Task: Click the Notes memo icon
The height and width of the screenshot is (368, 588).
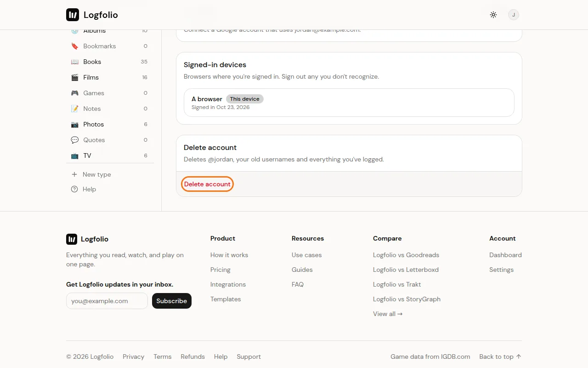Action: [x=74, y=109]
